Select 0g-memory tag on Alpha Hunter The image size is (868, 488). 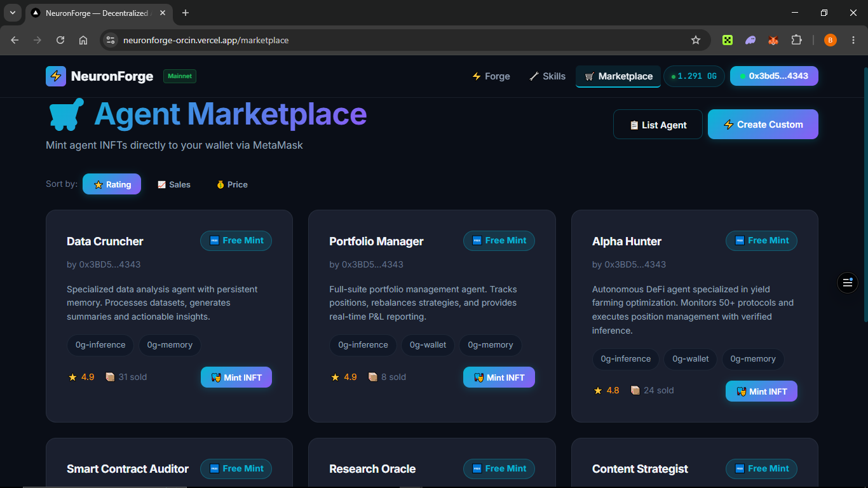tap(753, 359)
